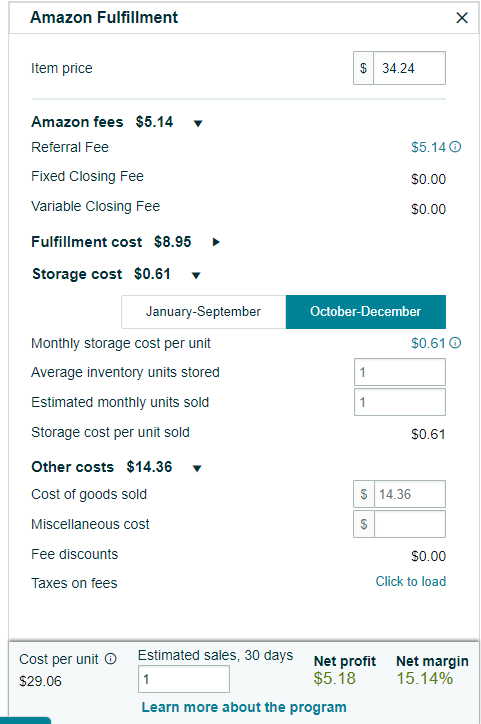Click the Estimated sales 30 days field
The height and width of the screenshot is (724, 481).
pos(184,679)
